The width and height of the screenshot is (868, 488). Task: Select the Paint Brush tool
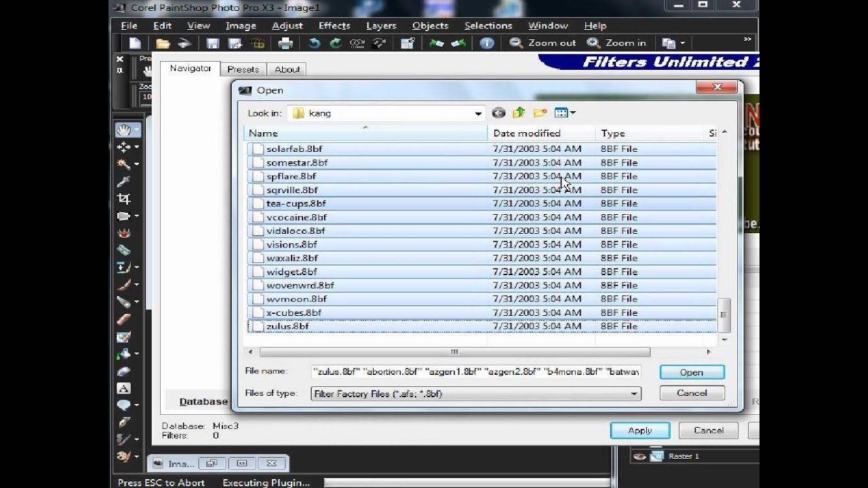123,285
